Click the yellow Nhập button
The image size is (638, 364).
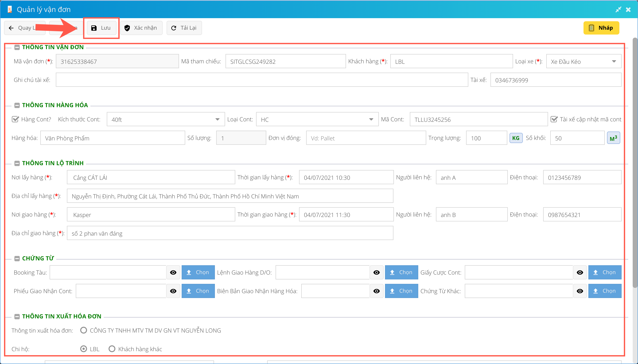coord(601,28)
